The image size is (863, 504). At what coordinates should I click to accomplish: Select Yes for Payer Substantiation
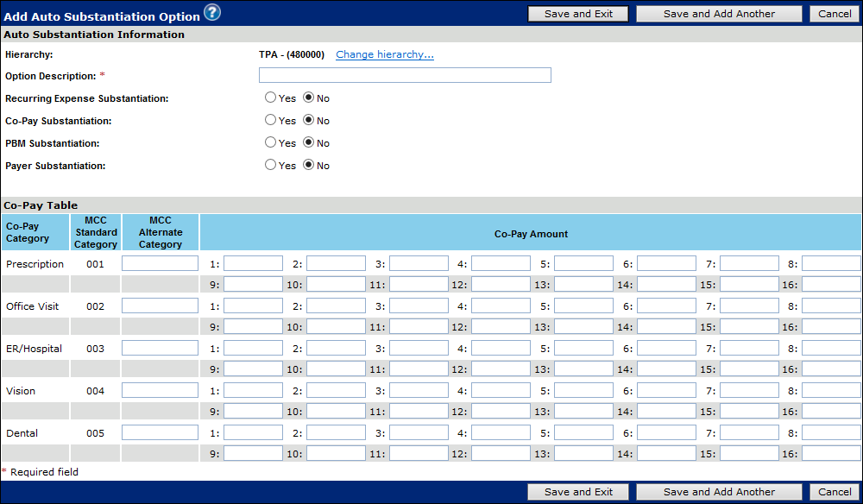tap(271, 165)
